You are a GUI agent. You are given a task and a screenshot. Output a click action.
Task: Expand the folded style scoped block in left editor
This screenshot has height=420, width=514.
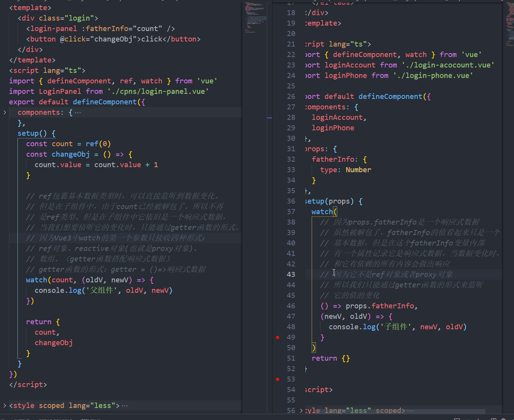tap(5, 406)
